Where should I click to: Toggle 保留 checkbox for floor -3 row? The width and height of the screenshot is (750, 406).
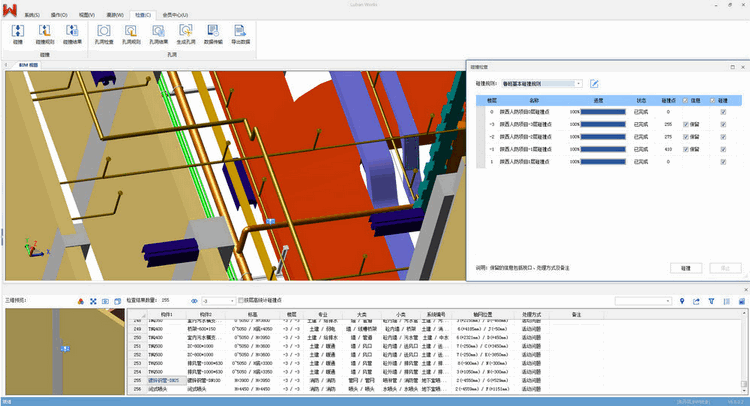tap(685, 124)
